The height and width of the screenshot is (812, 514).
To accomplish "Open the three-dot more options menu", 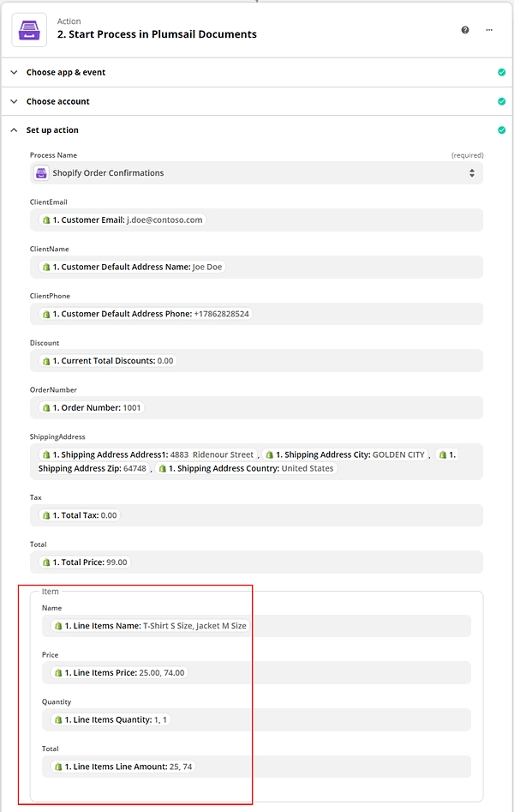I will point(489,30).
